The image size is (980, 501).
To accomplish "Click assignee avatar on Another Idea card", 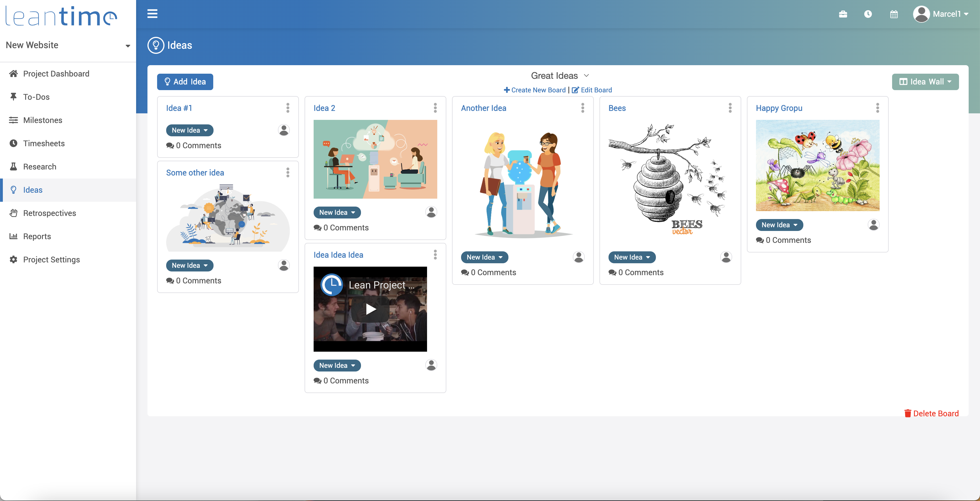I will click(x=578, y=257).
